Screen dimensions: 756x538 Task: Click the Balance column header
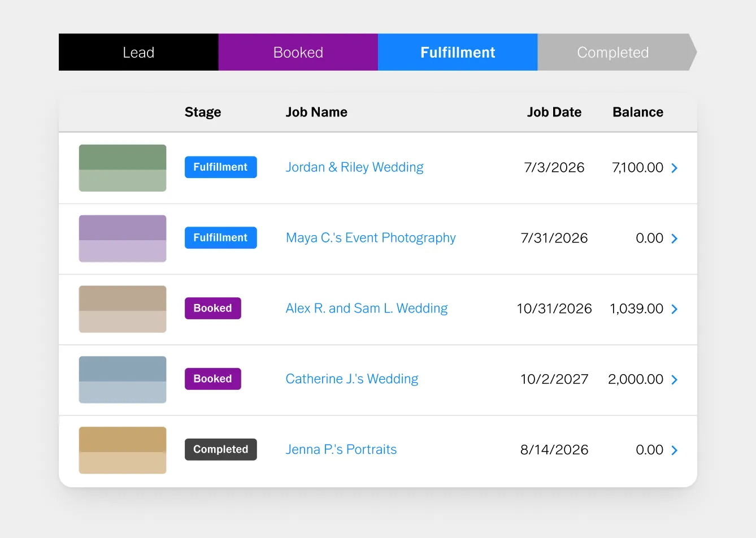[x=638, y=112]
